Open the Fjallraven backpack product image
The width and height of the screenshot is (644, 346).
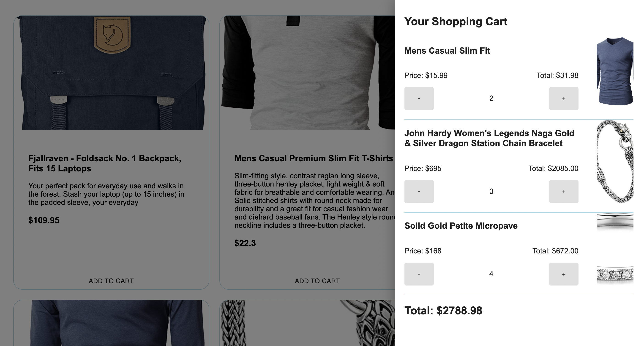(112, 73)
